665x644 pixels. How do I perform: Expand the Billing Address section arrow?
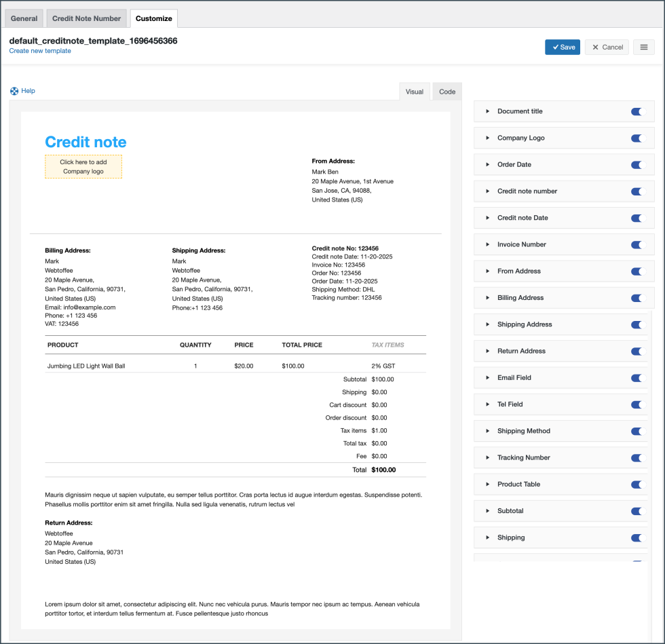pyautogui.click(x=488, y=298)
